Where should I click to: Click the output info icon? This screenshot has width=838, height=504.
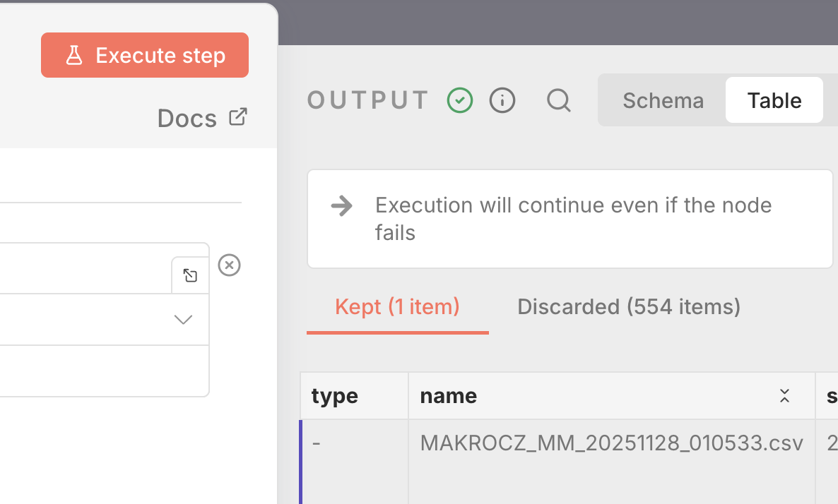click(x=502, y=100)
